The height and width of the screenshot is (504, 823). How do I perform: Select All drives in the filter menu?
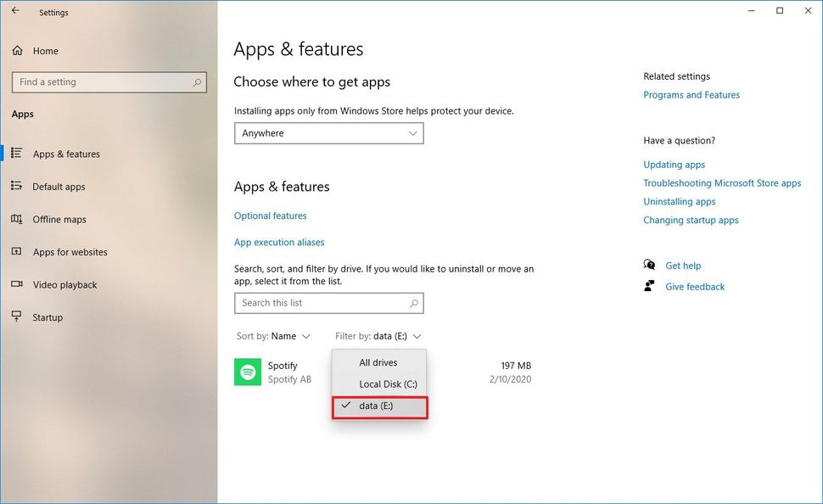(x=378, y=362)
